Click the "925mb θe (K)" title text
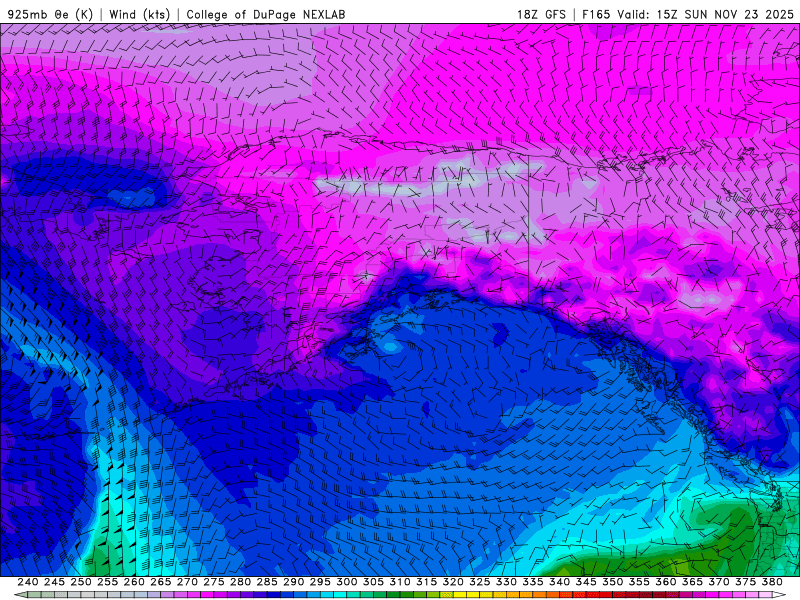This screenshot has width=800, height=600. pyautogui.click(x=51, y=14)
